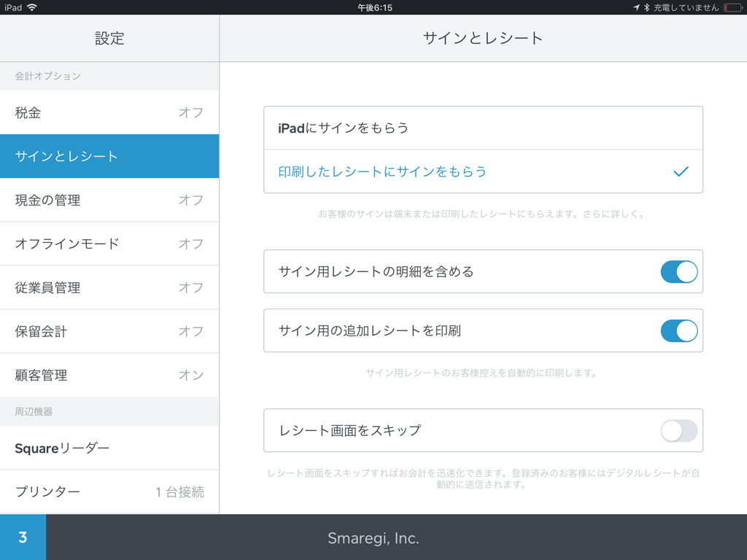Disable サイン用レシートの明細を含める
747x560 pixels.
coord(679,271)
